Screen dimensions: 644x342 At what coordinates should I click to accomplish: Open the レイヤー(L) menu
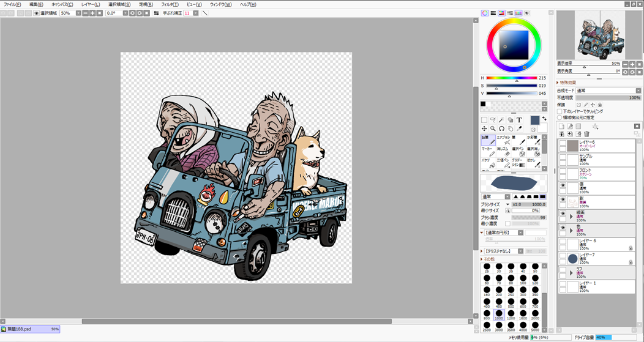[91, 4]
